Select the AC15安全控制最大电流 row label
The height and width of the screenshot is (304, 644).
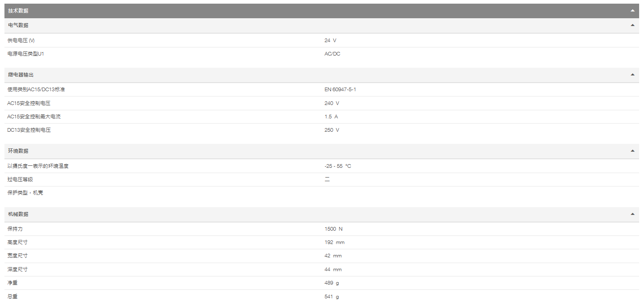(x=34, y=117)
